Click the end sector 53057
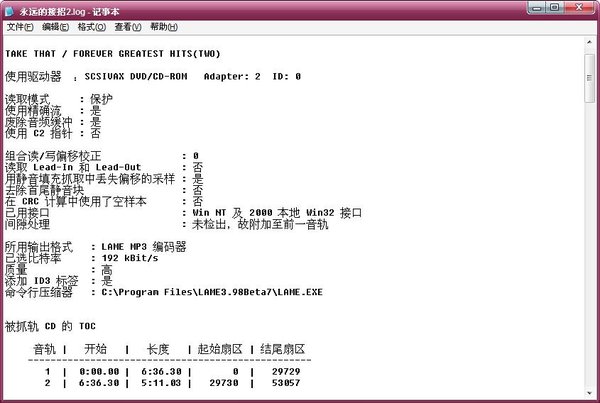 tap(286, 383)
